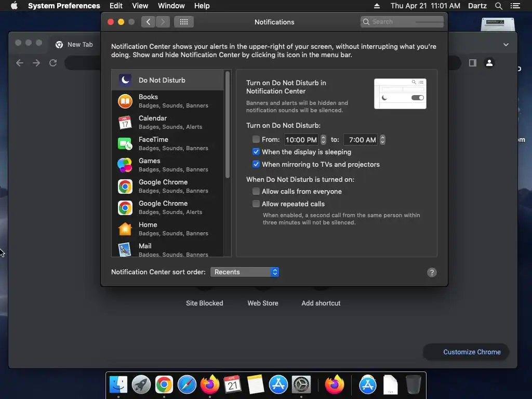Image resolution: width=532 pixels, height=399 pixels.
Task: Select the FaceTime app icon in list
Action: point(125,144)
